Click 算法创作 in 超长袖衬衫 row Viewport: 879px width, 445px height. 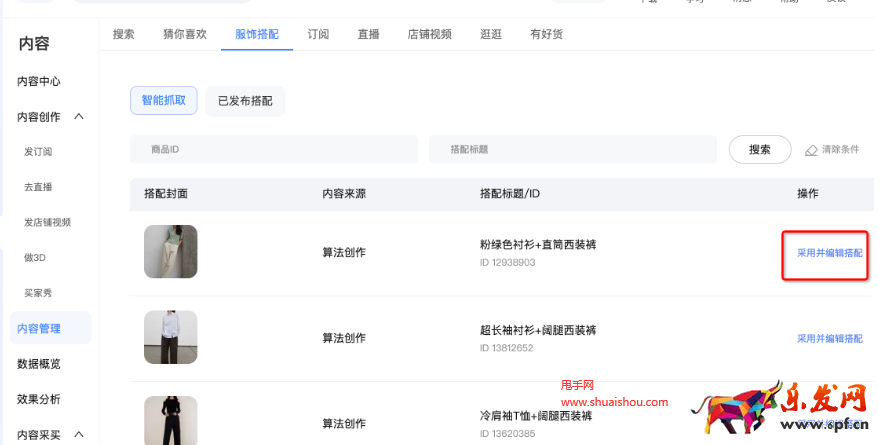[x=344, y=339]
